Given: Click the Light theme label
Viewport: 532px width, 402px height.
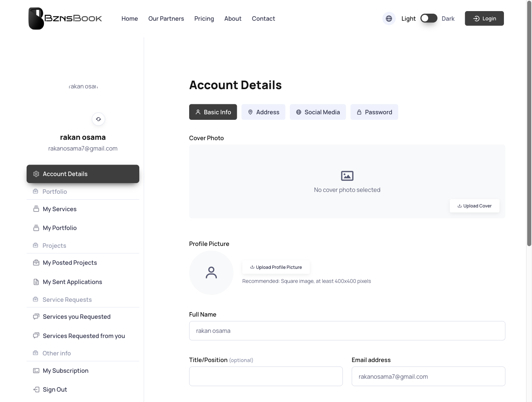Looking at the screenshot, I should [409, 18].
